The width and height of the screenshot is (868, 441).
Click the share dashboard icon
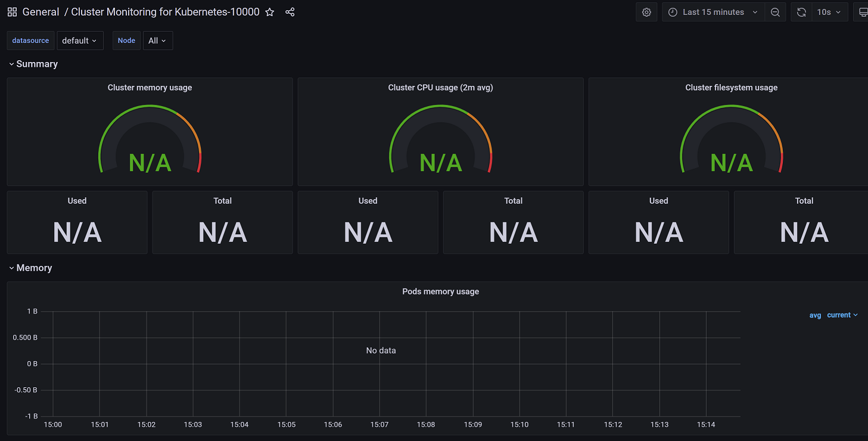pos(290,12)
